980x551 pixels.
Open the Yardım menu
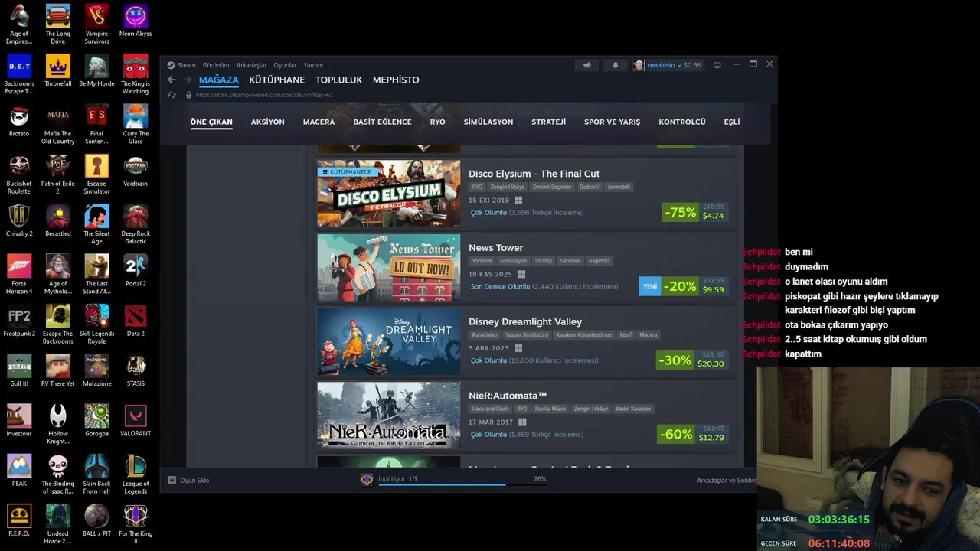313,65
